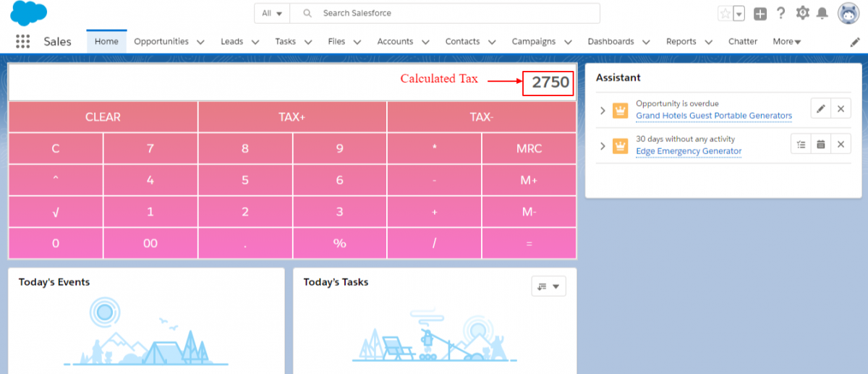This screenshot has height=374, width=868.
Task: Expand the Tasks tab dropdown chevron
Action: pos(307,42)
